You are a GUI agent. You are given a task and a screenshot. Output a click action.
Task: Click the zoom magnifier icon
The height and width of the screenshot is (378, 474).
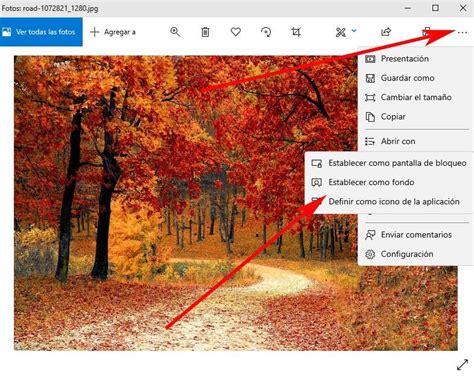(x=175, y=32)
